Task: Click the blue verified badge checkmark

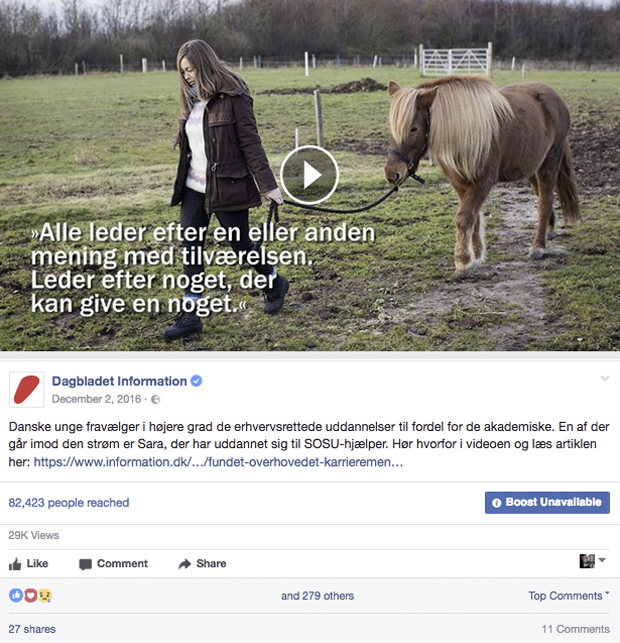Action: click(x=196, y=381)
